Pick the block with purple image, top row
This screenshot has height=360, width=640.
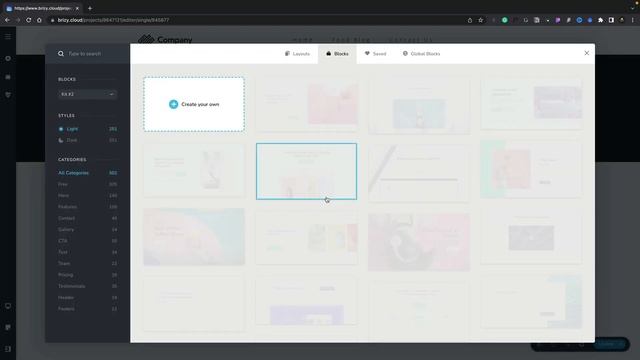[531, 104]
